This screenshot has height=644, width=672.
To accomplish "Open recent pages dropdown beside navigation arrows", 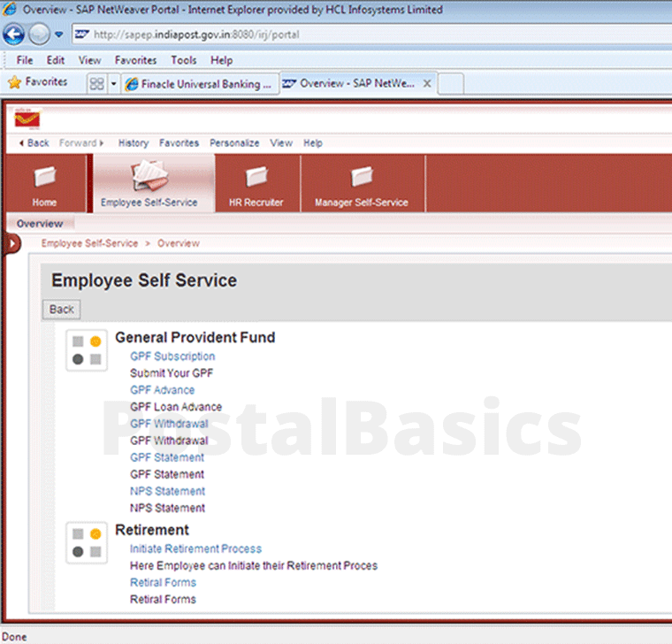I will pos(58,35).
